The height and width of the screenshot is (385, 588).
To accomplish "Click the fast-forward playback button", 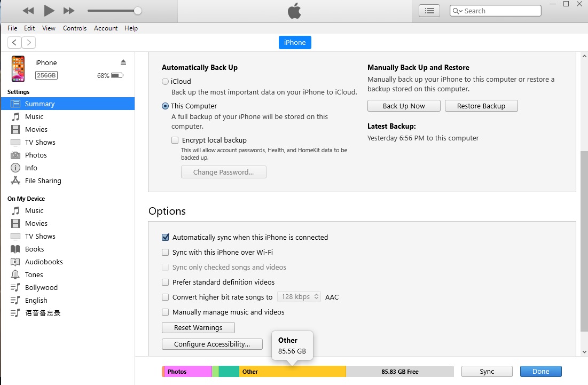I will point(68,11).
